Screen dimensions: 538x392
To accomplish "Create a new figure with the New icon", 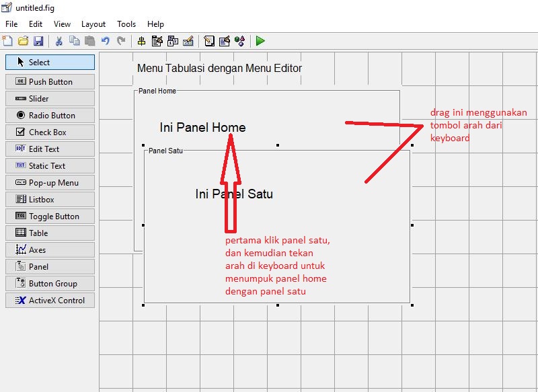I will [x=9, y=40].
